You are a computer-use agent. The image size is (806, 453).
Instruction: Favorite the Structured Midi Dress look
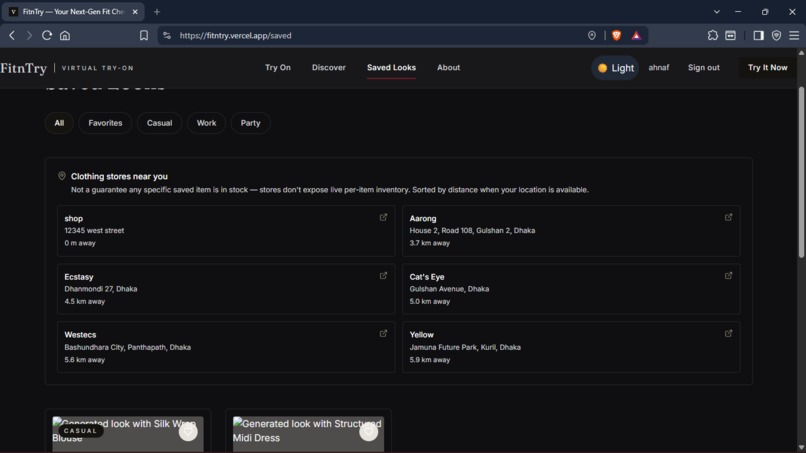coord(369,431)
